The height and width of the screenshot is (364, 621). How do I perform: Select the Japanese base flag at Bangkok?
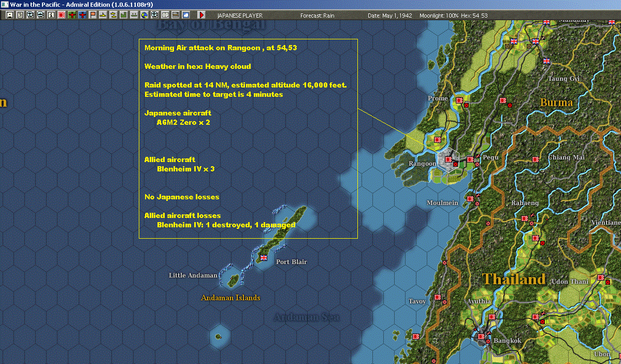click(481, 336)
